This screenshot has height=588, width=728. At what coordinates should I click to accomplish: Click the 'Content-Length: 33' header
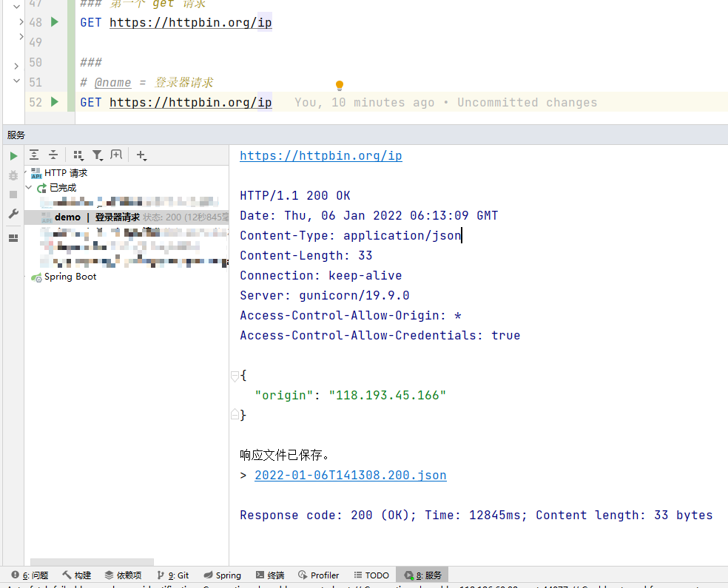click(306, 255)
